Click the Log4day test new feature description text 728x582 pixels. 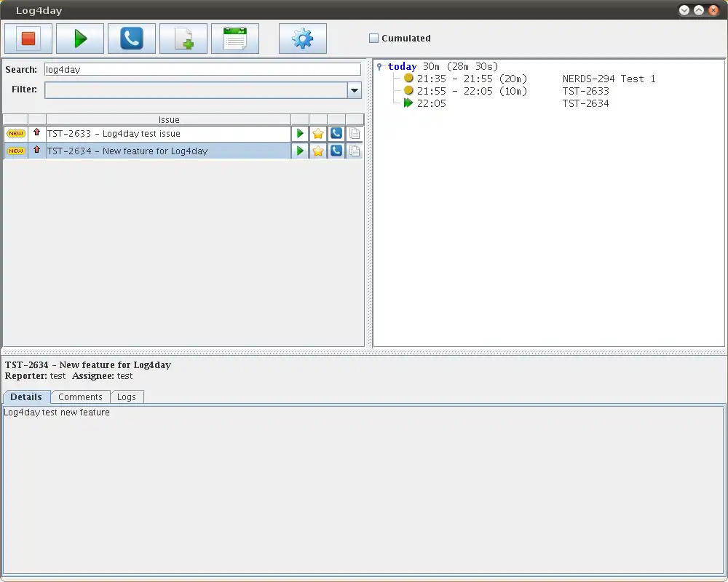57,412
